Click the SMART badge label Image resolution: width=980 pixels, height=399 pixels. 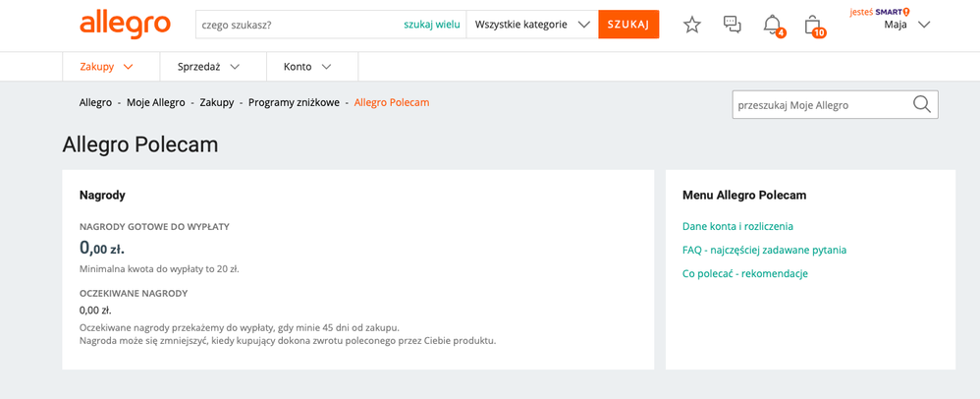click(892, 12)
